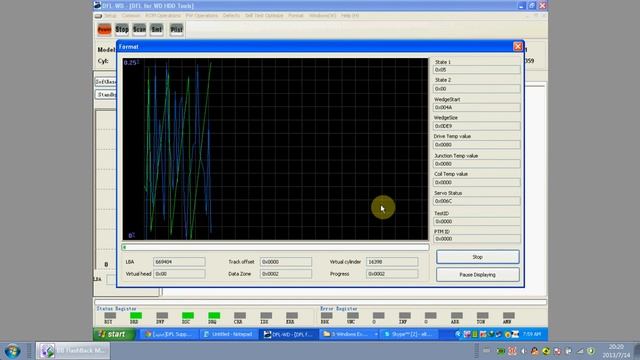The width and height of the screenshot is (640, 360).
Task: Click the Windows 7 Start orb
Action: [x=12, y=351]
